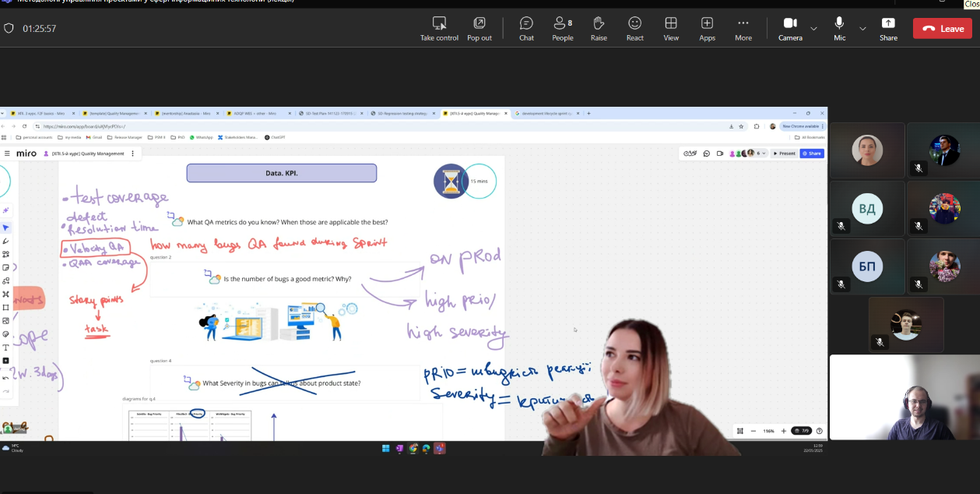Undo the last action in Miro

(5, 378)
